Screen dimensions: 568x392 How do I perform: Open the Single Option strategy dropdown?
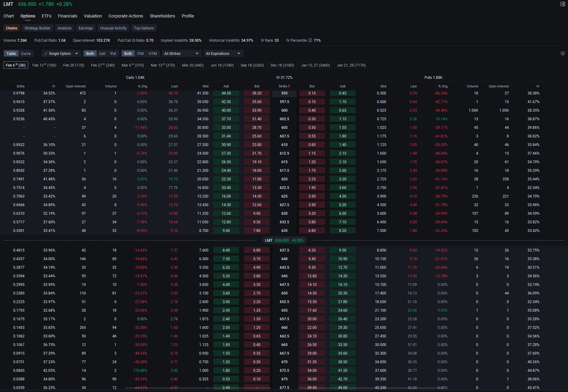[61, 53]
